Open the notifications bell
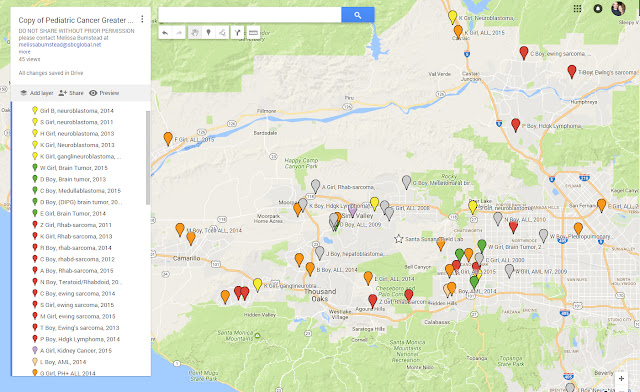Viewport: 640px width, 392px height. [x=598, y=9]
